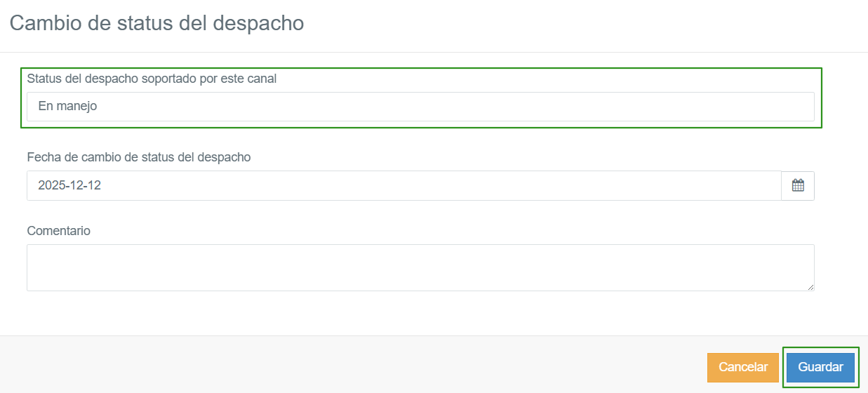Click the 'Cambio de status del despacho' heading
Screen dimensions: 868x393
click(156, 22)
